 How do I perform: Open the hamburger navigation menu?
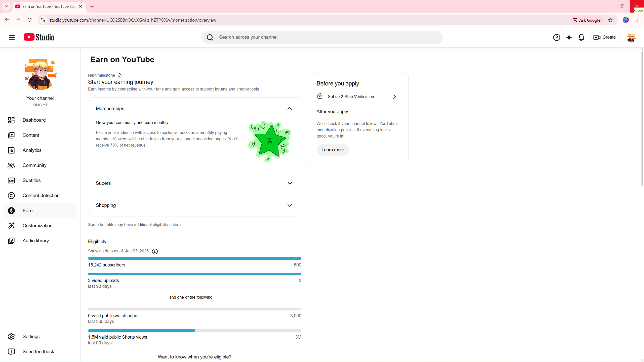[x=12, y=37]
